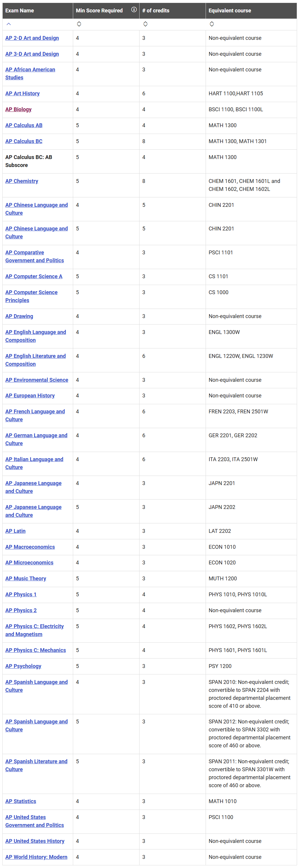
Task: Click the AP Art History link
Action: (x=23, y=94)
